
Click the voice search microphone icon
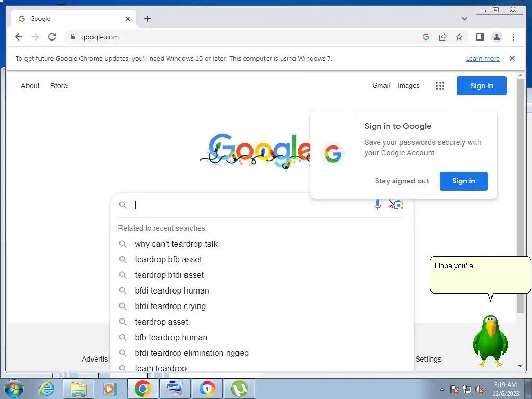pos(377,205)
